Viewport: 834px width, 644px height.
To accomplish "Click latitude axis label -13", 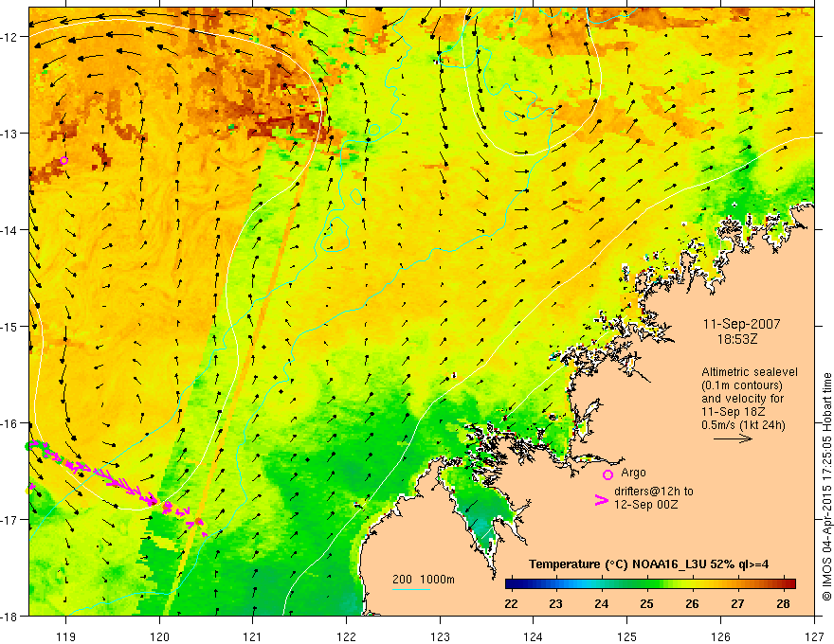I will (x=10, y=134).
